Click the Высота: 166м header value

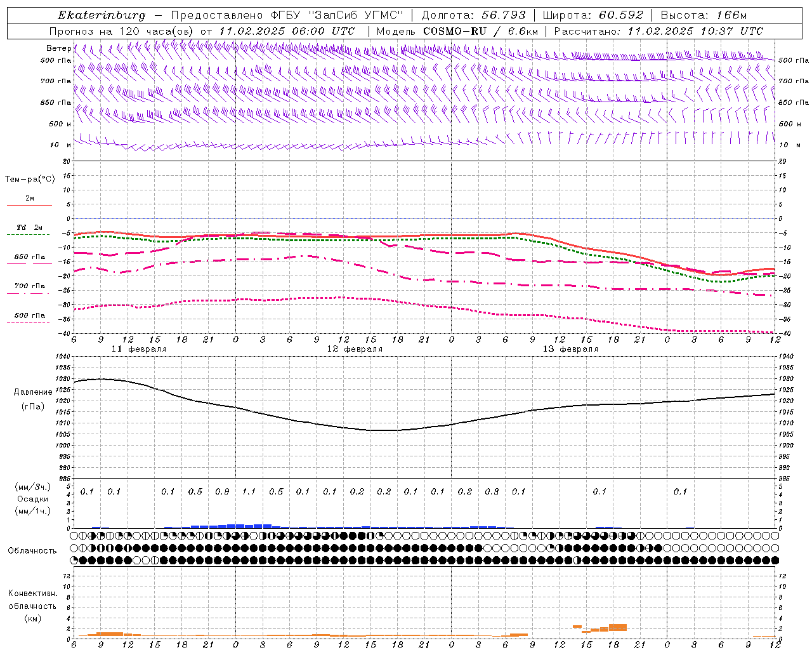[x=704, y=15]
